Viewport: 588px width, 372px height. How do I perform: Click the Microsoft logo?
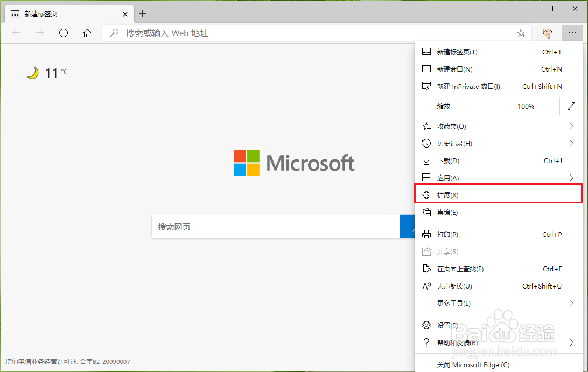[x=293, y=163]
